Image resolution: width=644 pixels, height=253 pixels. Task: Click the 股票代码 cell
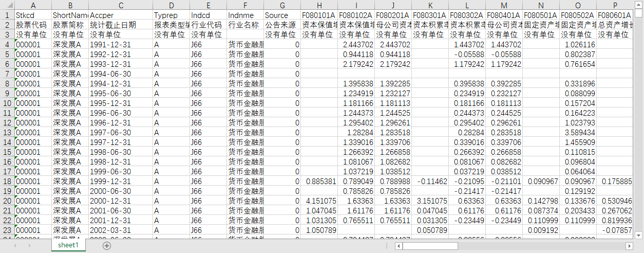coord(33,25)
